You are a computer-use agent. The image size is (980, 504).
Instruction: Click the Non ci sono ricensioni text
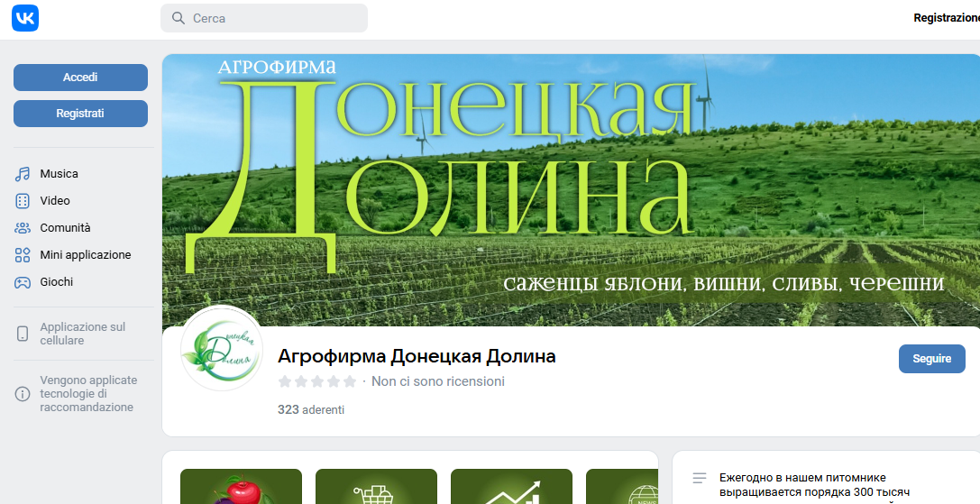tap(438, 381)
